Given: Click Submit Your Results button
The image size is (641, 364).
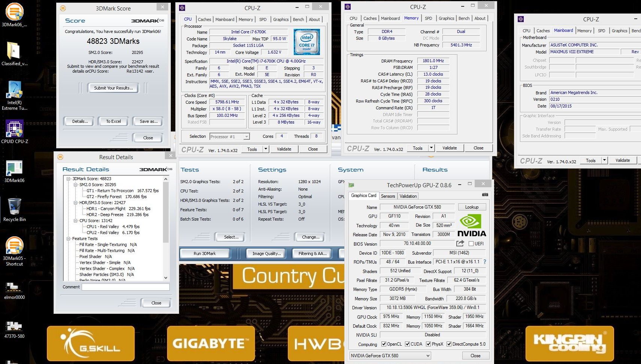Looking at the screenshot, I should tap(113, 88).
